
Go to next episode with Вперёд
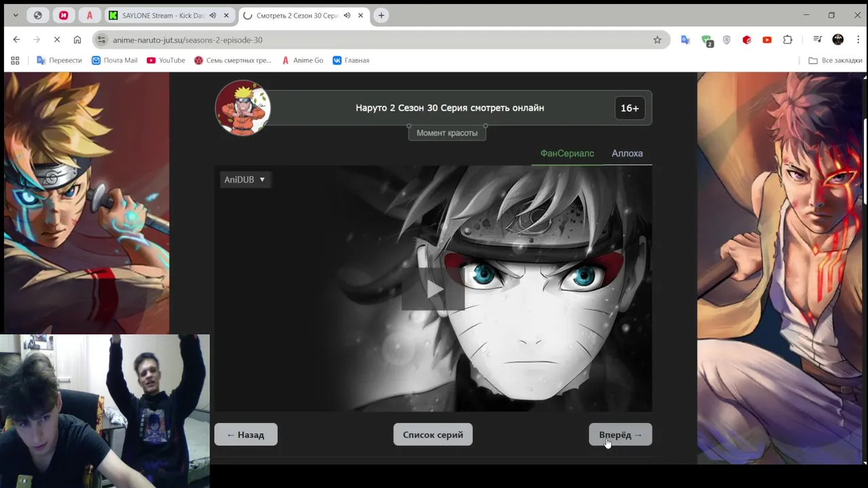click(x=620, y=434)
